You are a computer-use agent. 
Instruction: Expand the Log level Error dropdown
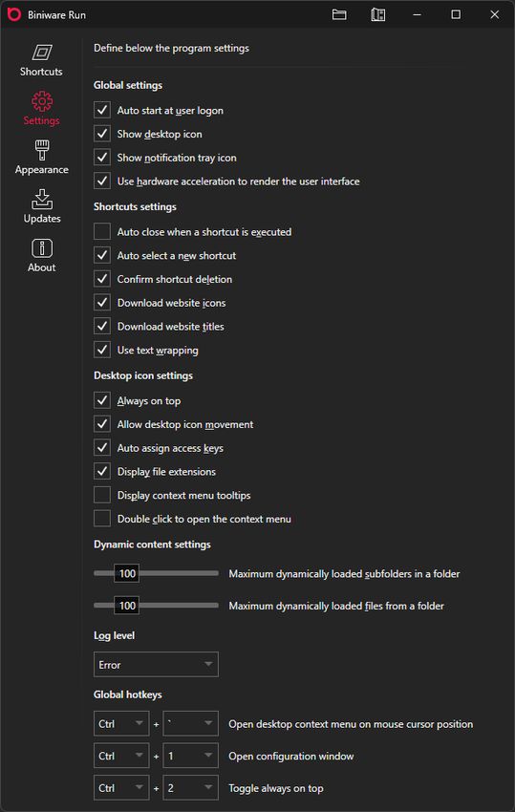coord(156,665)
